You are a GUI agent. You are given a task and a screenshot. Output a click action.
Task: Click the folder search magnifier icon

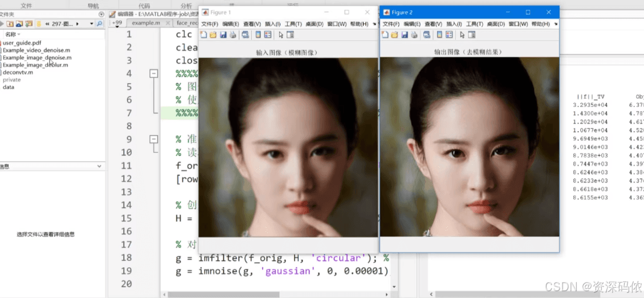(99, 24)
